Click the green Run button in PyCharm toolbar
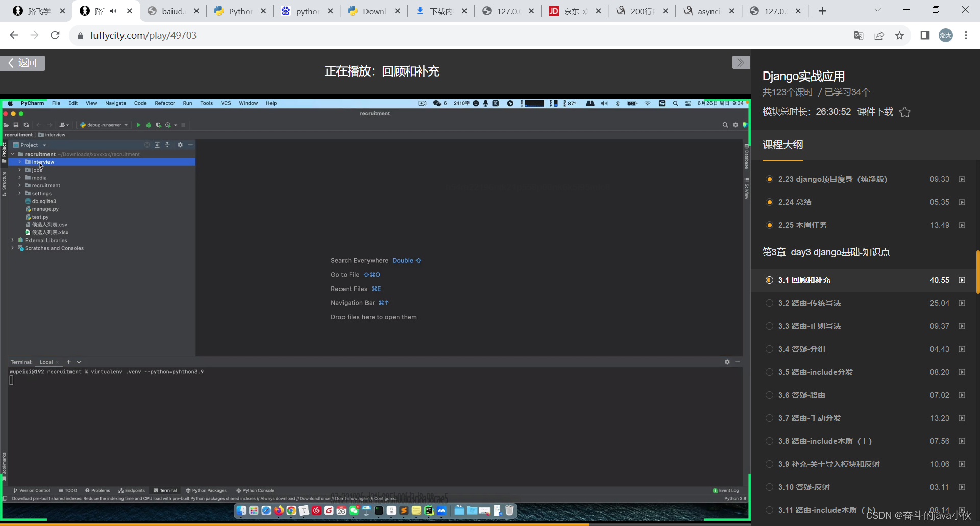 (138, 125)
